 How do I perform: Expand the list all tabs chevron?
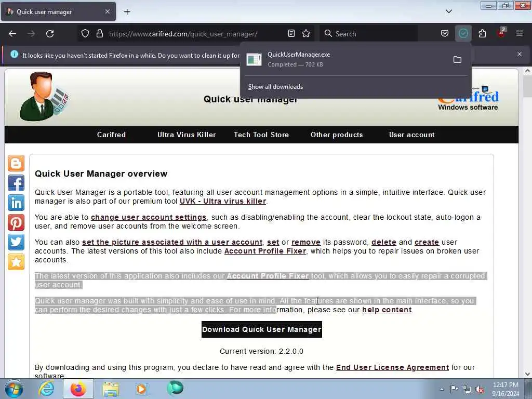449,11
